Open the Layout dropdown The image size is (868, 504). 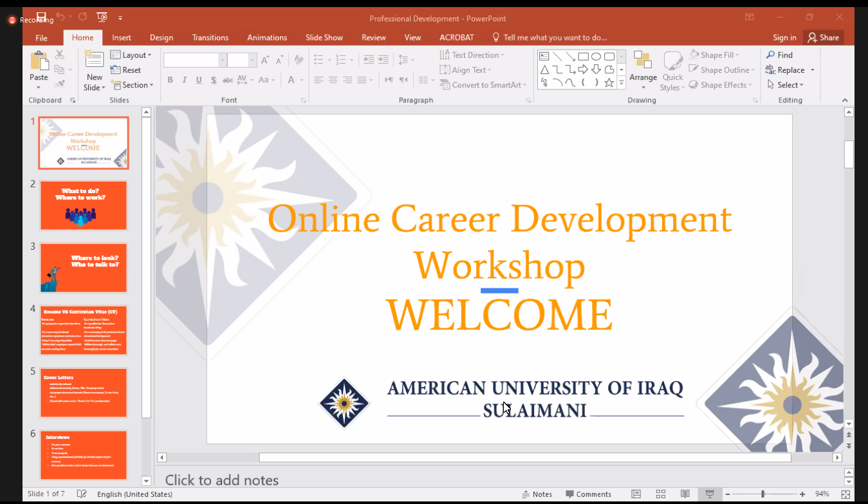[131, 55]
